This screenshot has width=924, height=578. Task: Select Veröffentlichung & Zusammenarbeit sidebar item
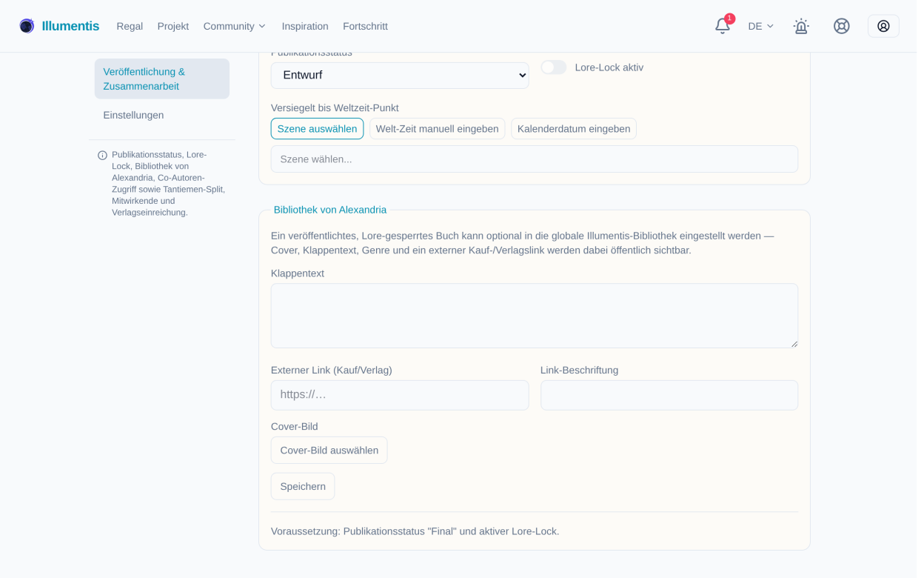(163, 79)
